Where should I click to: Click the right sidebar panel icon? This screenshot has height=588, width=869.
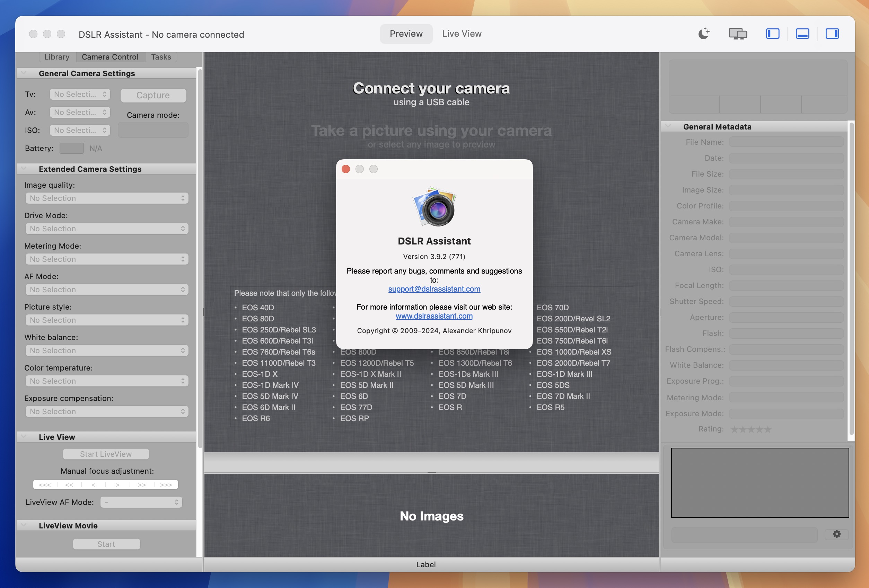pyautogui.click(x=833, y=33)
